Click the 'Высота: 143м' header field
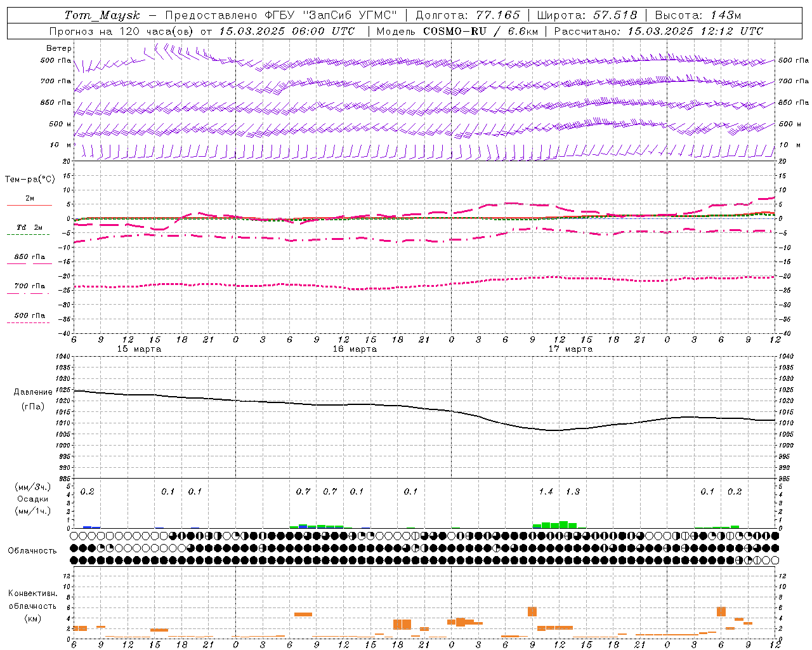Viewport: 812px width, 650px height. (x=698, y=15)
